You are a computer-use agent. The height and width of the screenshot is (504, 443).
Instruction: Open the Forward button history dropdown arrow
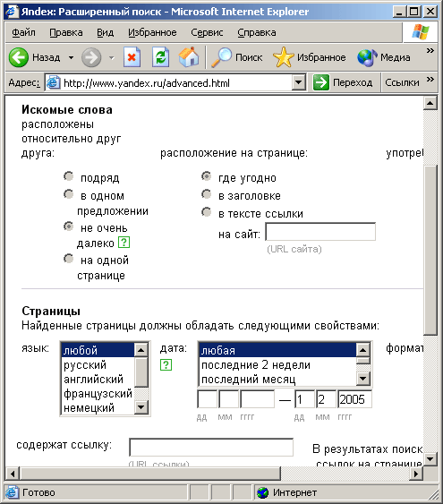(x=112, y=58)
